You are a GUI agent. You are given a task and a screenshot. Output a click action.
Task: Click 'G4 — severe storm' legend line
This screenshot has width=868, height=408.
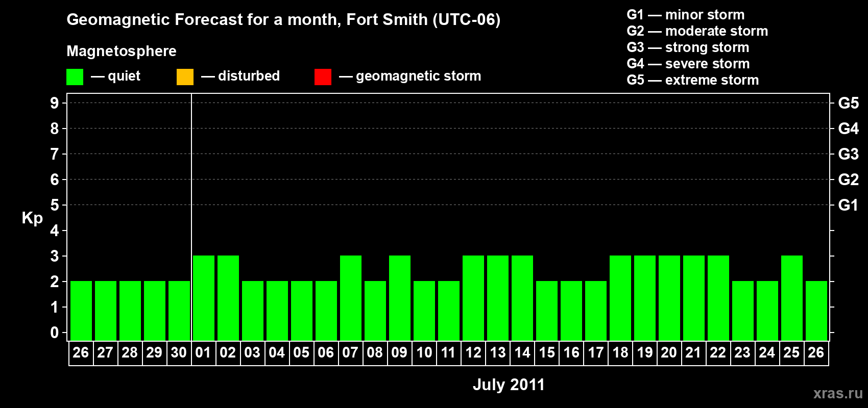[x=688, y=64]
